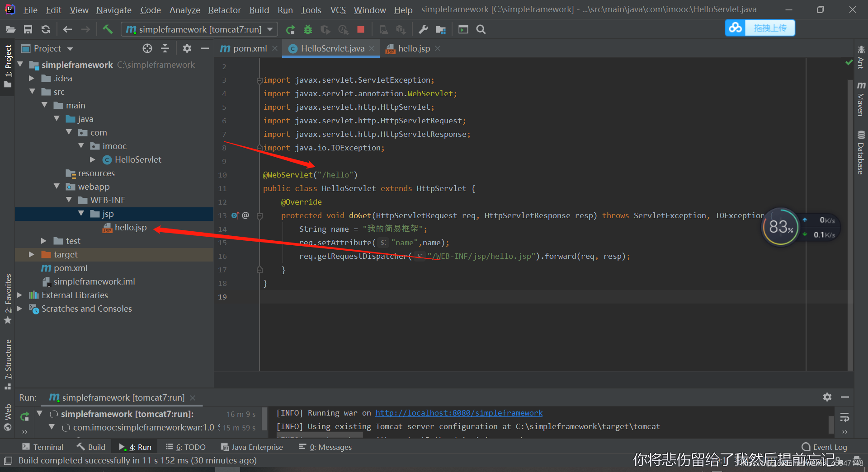This screenshot has height=472, width=868.
Task: Click the Run console vertical scrollbar
Action: (x=831, y=425)
